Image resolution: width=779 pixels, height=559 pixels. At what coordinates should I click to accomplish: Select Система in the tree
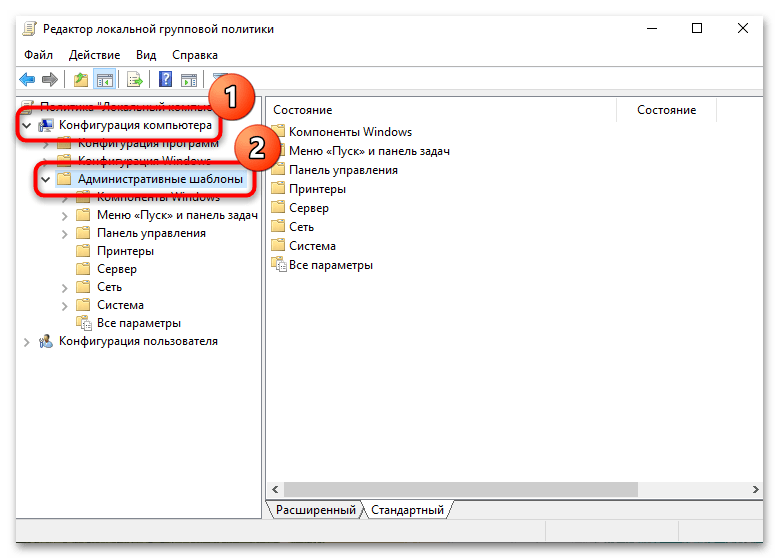click(120, 305)
